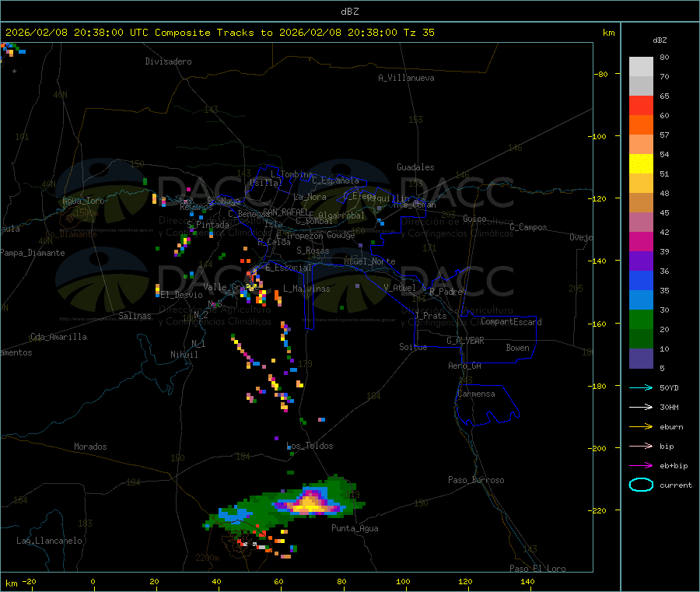Select the yellow eburn arrow icon
Screen dimensions: 700x592
(x=641, y=427)
